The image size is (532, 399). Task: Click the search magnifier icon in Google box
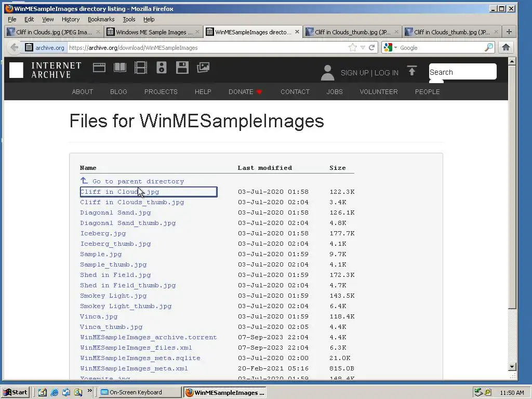tap(488, 47)
